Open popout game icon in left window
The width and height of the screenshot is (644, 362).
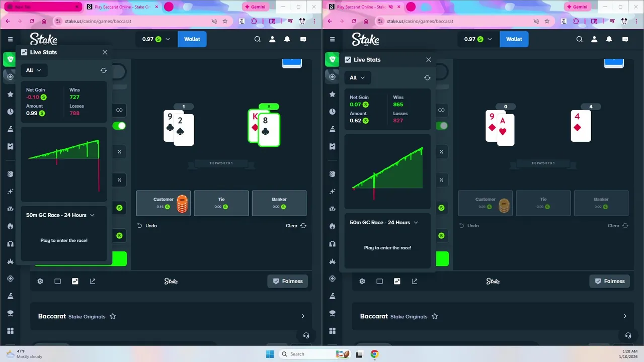pyautogui.click(x=93, y=282)
